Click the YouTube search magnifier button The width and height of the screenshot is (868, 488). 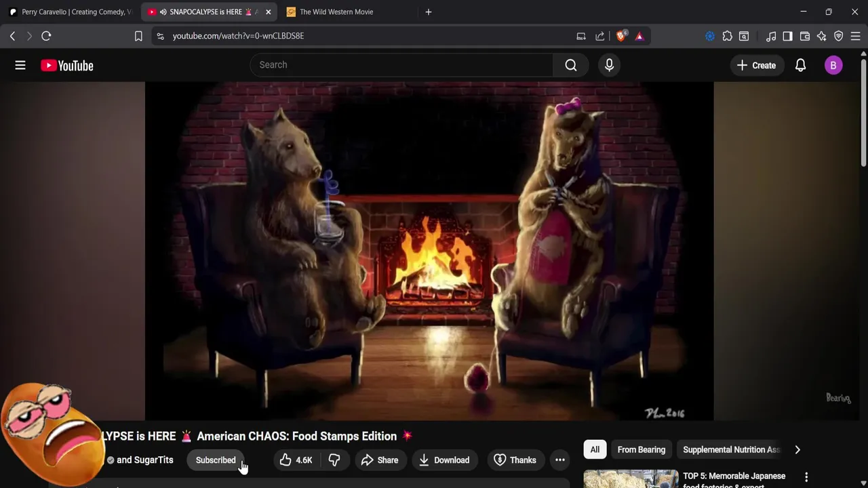pyautogui.click(x=571, y=65)
